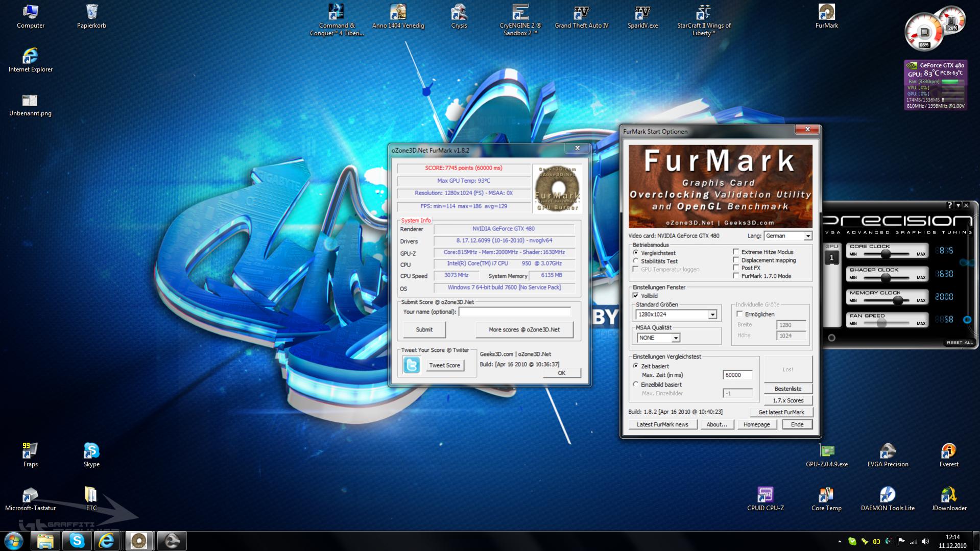This screenshot has height=551, width=980.
Task: Switch to FurMark taskbar button
Action: coord(139,541)
